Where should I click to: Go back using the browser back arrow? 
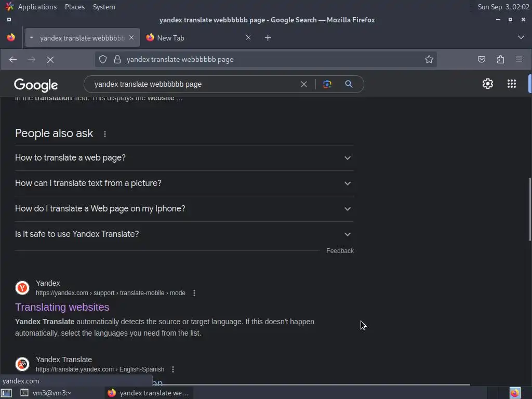pos(13,60)
